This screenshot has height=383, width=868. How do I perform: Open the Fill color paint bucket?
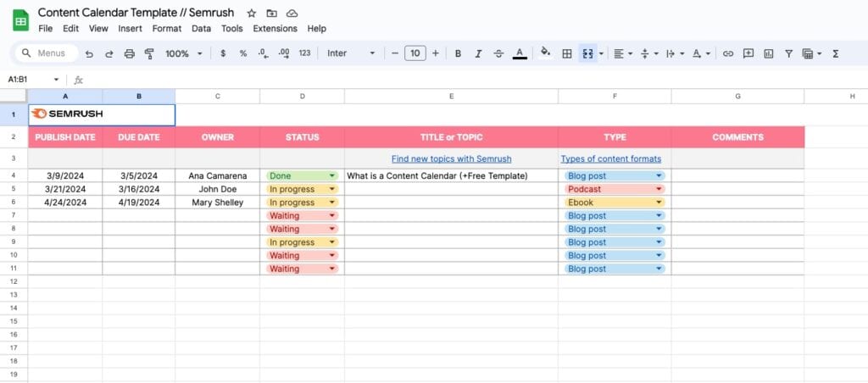(x=545, y=53)
